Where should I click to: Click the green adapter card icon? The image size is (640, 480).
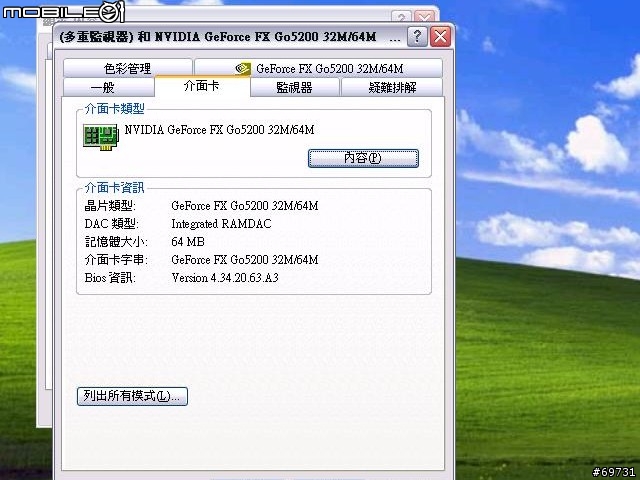(x=100, y=137)
